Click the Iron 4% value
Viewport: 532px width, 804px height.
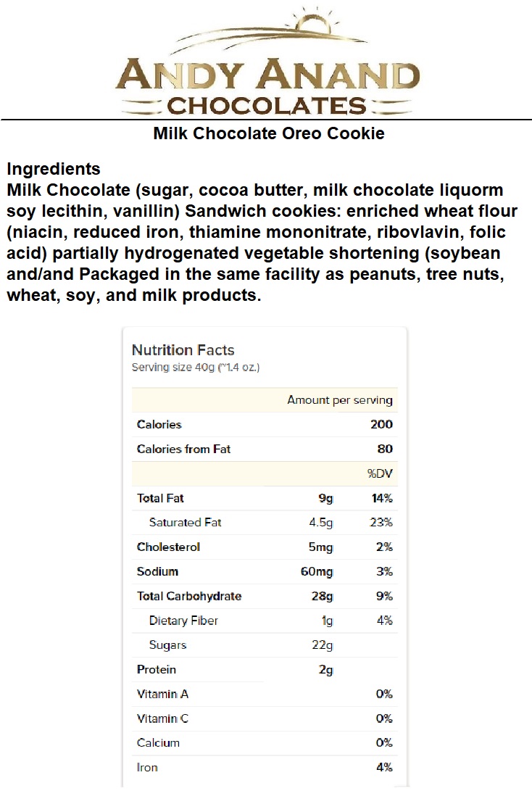pos(384,767)
